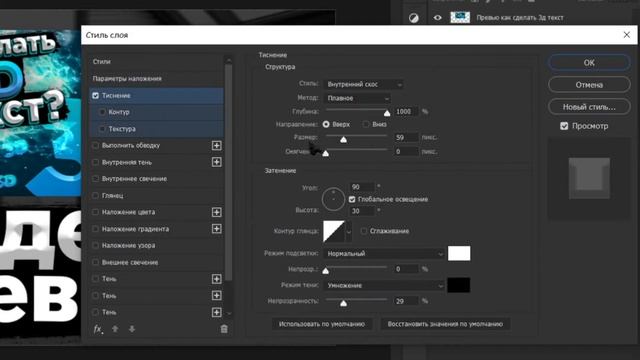Close the Стиль слоя dialog

(x=627, y=35)
